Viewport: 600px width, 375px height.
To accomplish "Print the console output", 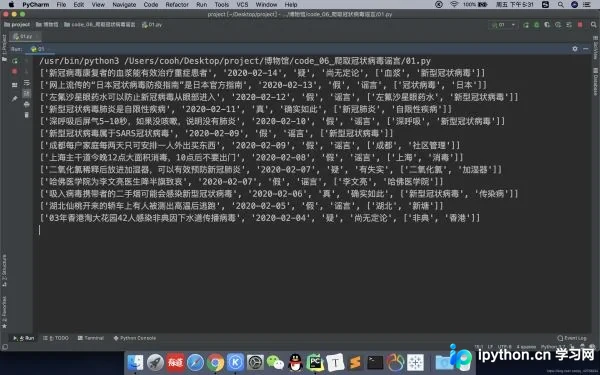I will pyautogui.click(x=26, y=104).
